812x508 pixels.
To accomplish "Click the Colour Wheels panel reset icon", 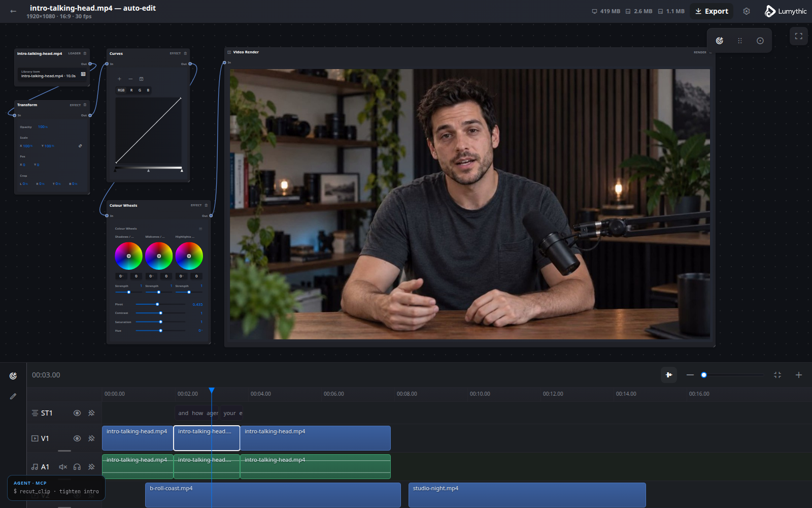I will (200, 229).
